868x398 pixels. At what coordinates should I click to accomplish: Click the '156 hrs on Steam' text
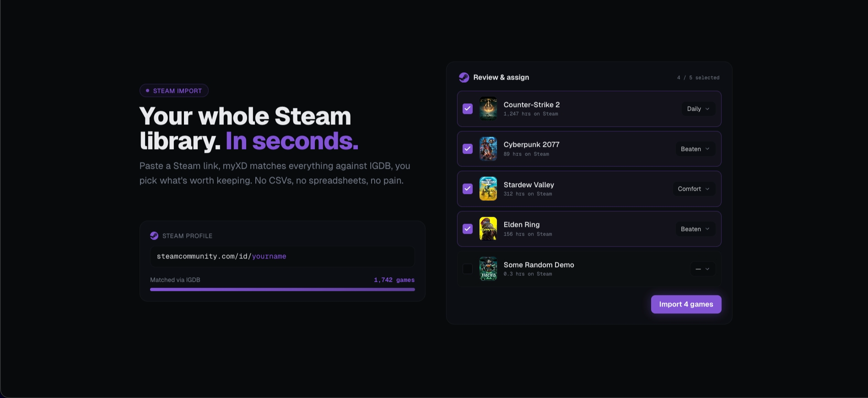click(x=528, y=234)
